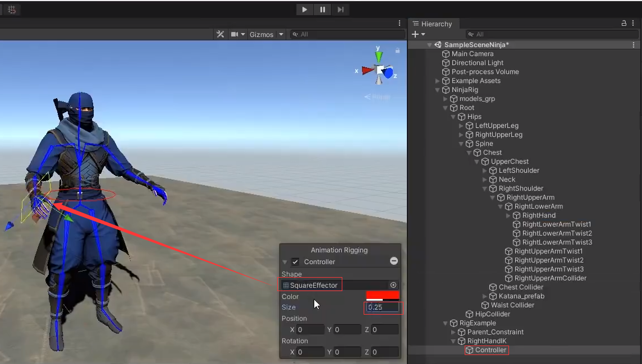
Task: Toggle the Hierarchy panel lock icon
Action: [624, 24]
